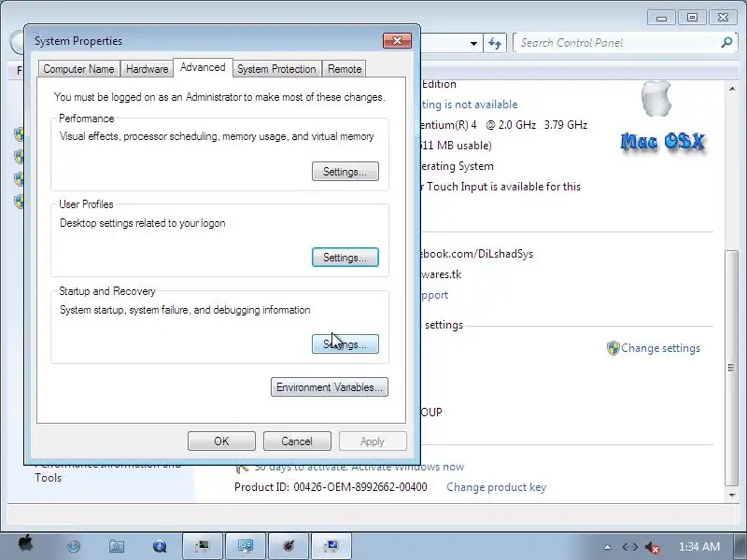This screenshot has height=560, width=747.
Task: Open the address bar dropdown arrow
Action: [473, 44]
